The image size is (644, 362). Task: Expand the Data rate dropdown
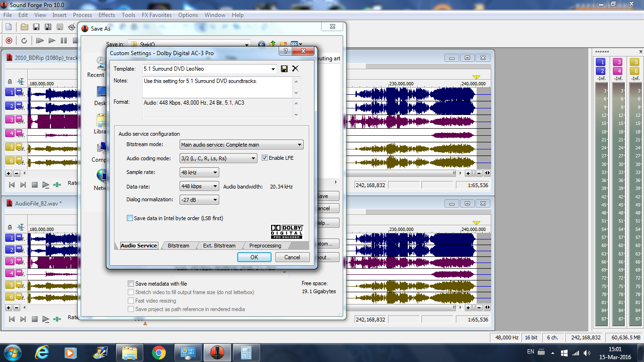tap(199, 186)
